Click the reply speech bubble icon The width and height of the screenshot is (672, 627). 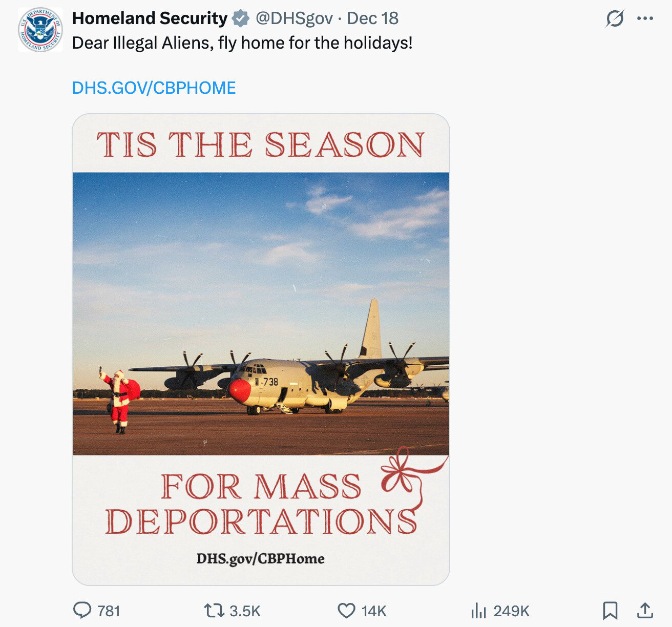[82, 610]
